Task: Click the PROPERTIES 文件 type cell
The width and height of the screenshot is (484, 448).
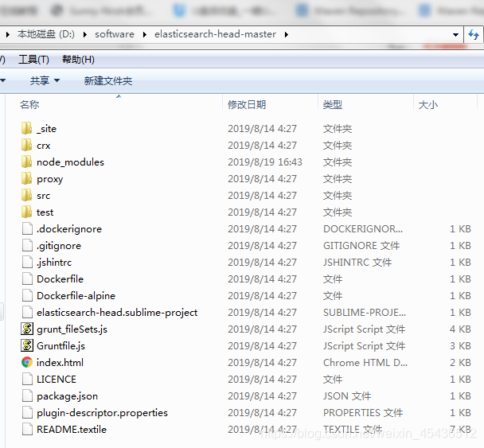Action: [363, 412]
